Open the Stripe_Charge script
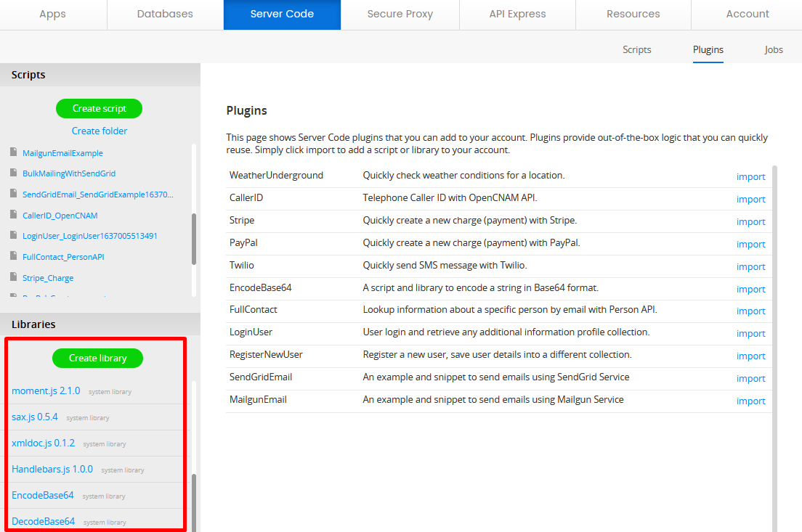 pyautogui.click(x=48, y=278)
